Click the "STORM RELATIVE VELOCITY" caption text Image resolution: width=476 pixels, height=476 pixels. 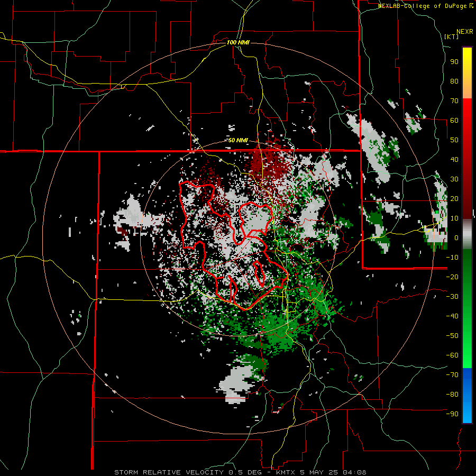click(169, 472)
